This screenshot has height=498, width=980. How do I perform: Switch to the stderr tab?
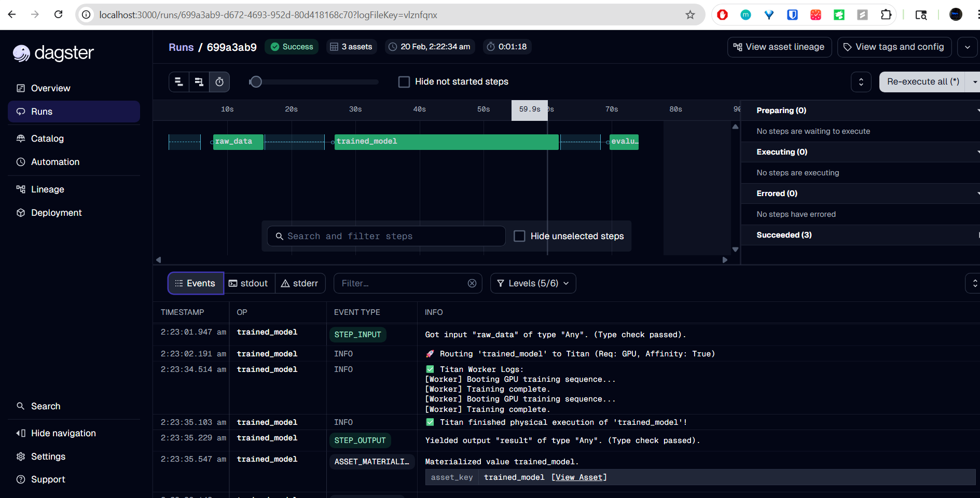(x=300, y=283)
